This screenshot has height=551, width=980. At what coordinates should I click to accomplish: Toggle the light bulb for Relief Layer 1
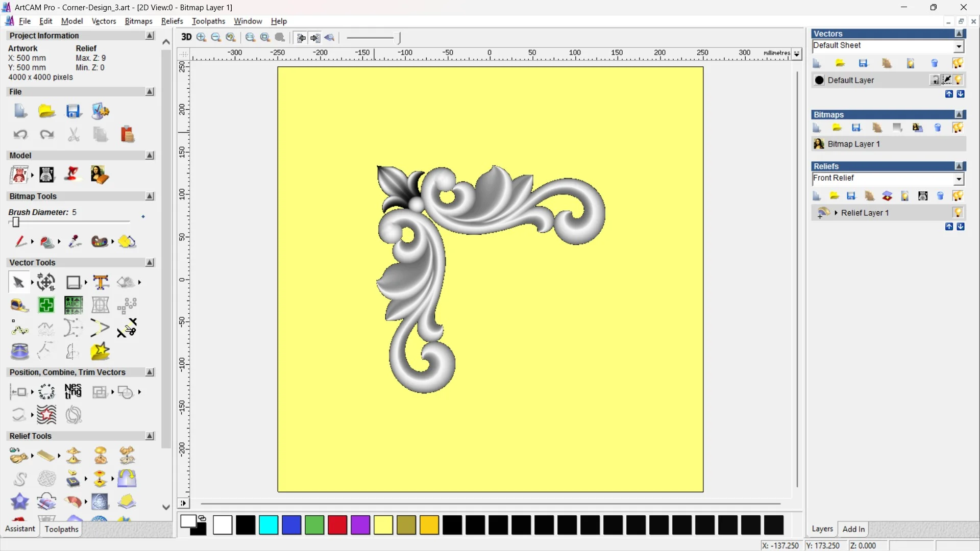point(959,213)
